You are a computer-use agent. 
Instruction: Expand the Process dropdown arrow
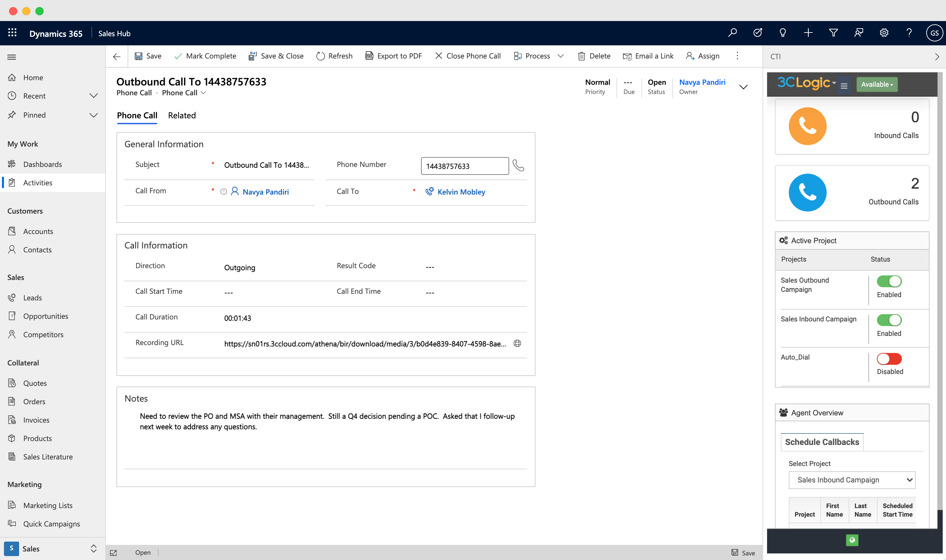tap(560, 56)
